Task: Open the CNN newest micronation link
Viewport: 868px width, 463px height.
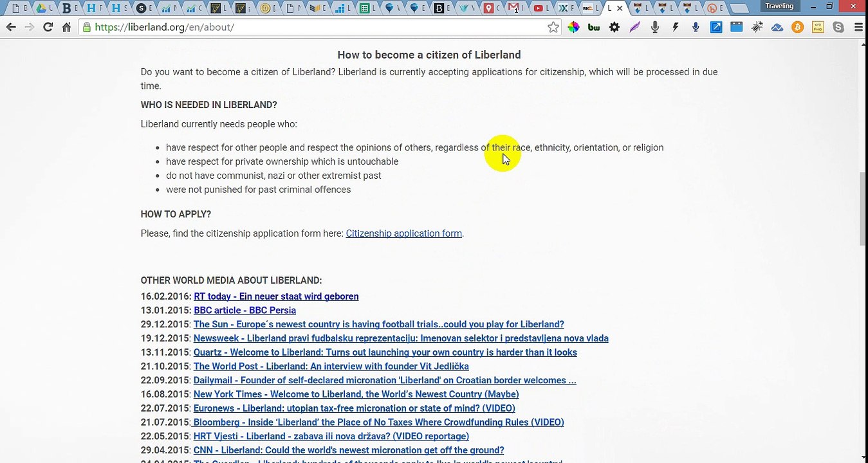Action: point(349,451)
